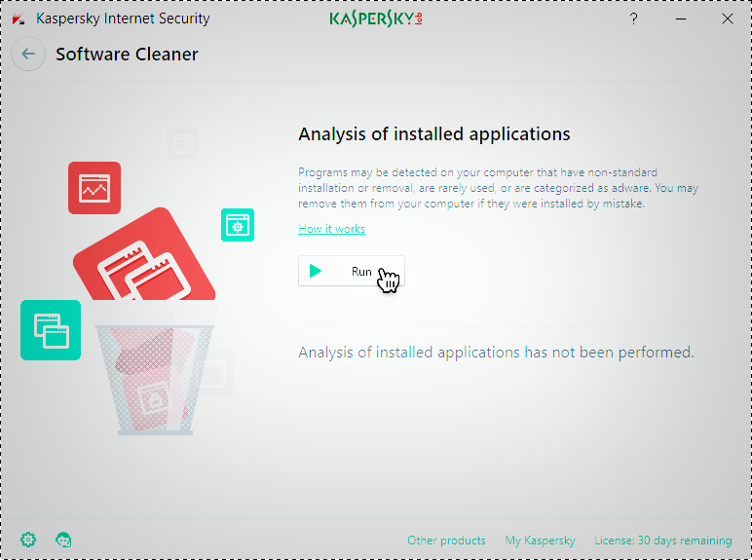The width and height of the screenshot is (752, 560).
Task: Open settings via the gear icon
Action: click(x=28, y=540)
